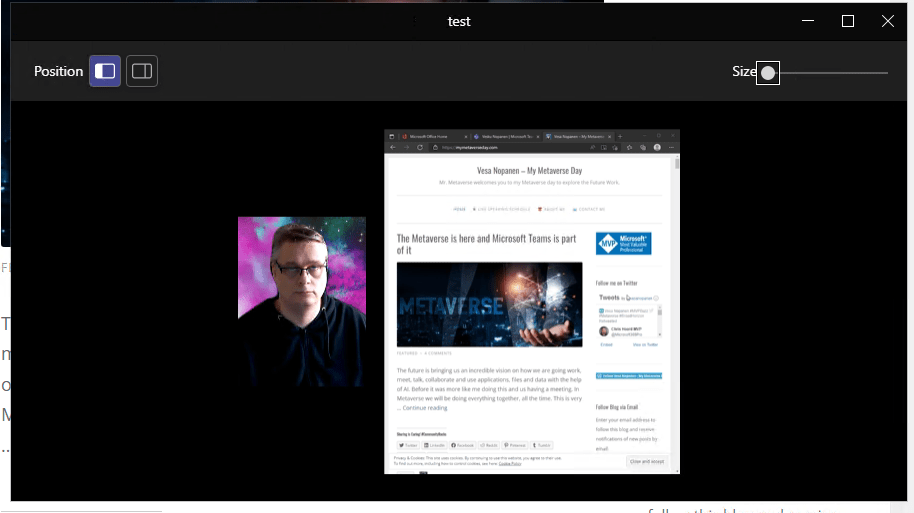This screenshot has height=513, width=914.
Task: Click the browser back arrow icon
Action: coord(393,147)
